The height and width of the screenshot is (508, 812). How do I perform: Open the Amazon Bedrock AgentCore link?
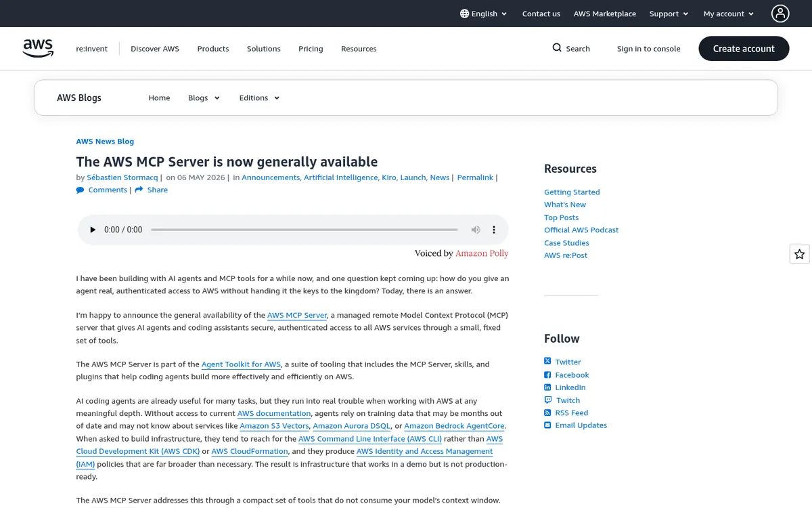[454, 426]
